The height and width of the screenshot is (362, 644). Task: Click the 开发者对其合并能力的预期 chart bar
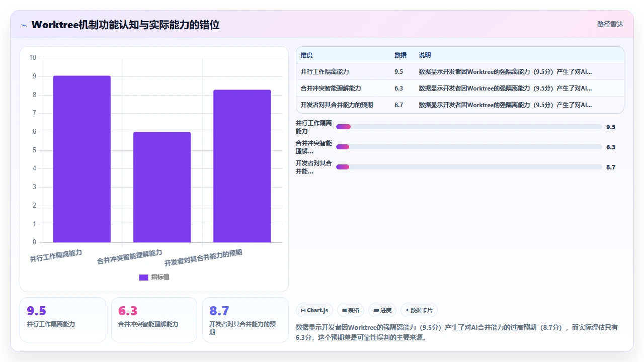(x=242, y=166)
